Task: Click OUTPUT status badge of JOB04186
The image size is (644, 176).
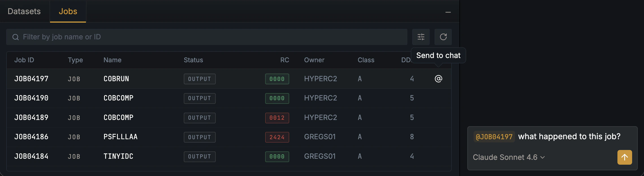Action: [x=200, y=137]
